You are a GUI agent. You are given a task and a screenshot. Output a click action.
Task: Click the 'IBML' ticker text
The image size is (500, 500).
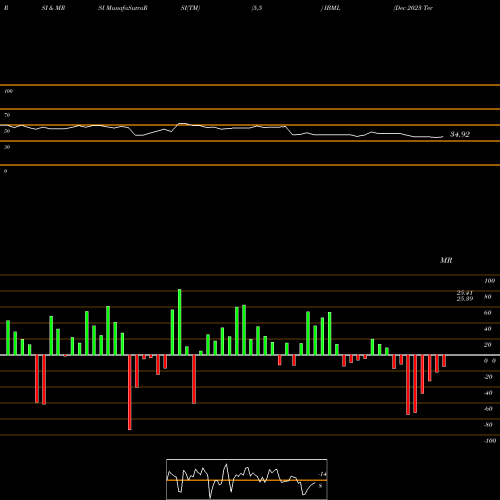click(x=332, y=8)
